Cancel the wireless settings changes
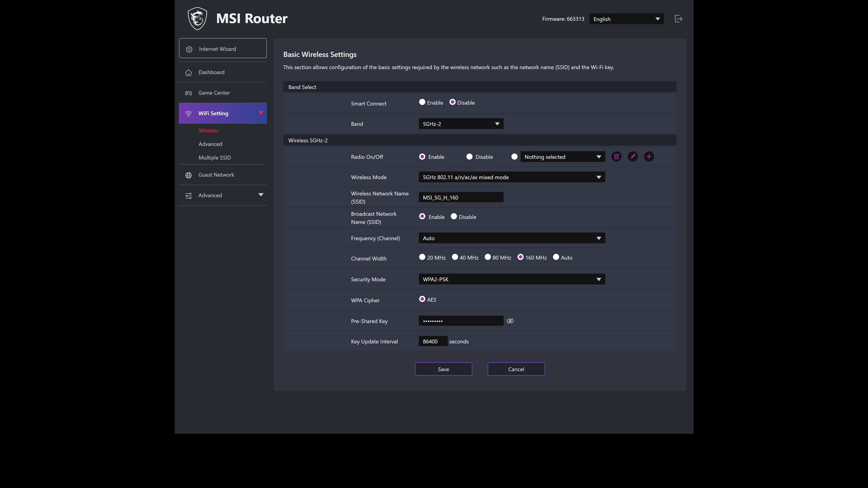This screenshot has width=868, height=488. [x=516, y=369]
